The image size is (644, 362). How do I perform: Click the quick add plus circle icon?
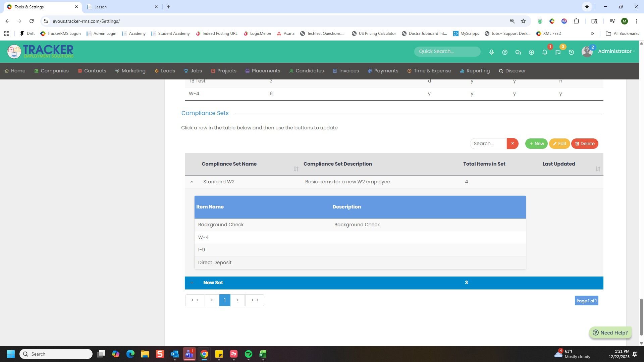(531, 52)
